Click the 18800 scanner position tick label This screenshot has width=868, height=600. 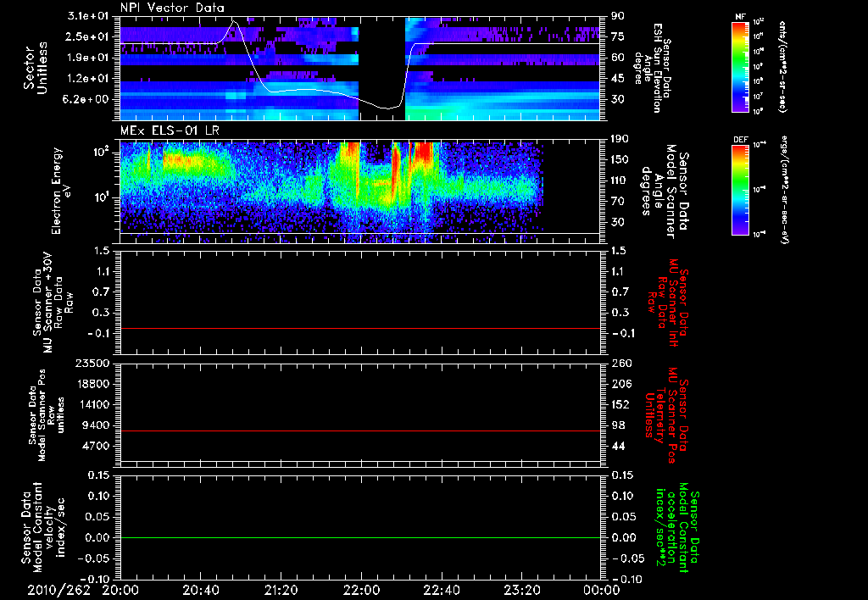click(92, 384)
